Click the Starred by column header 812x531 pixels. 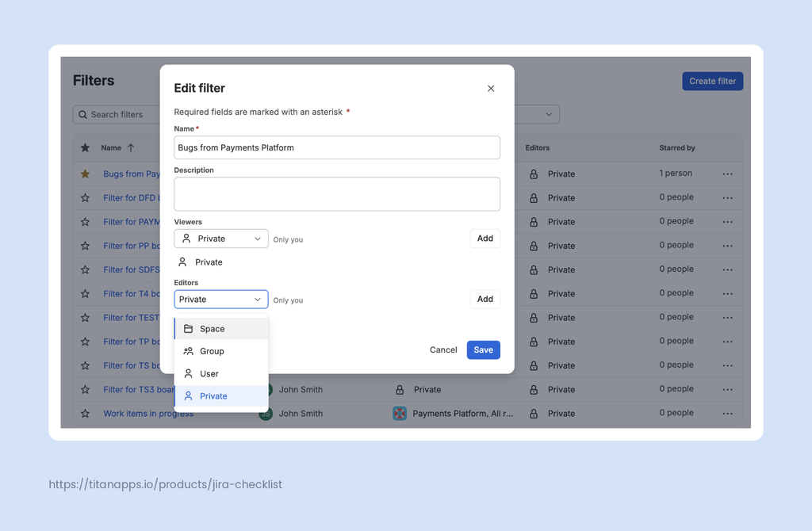pyautogui.click(x=677, y=147)
